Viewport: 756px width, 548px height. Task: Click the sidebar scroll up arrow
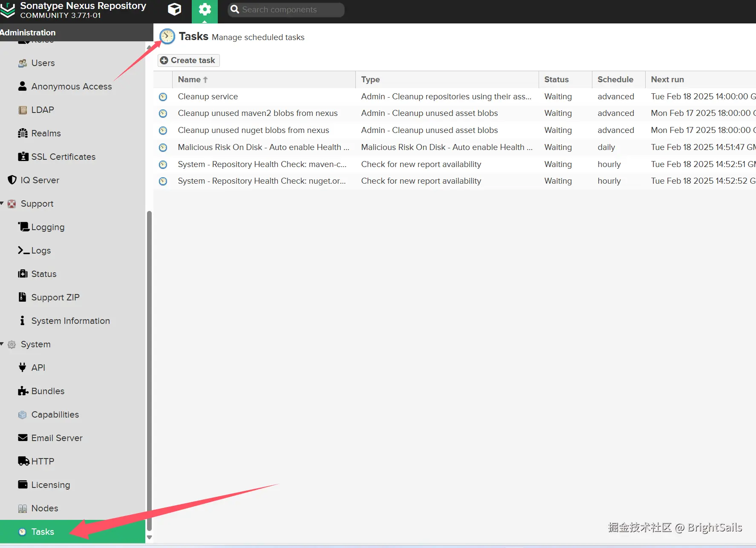coord(149,47)
